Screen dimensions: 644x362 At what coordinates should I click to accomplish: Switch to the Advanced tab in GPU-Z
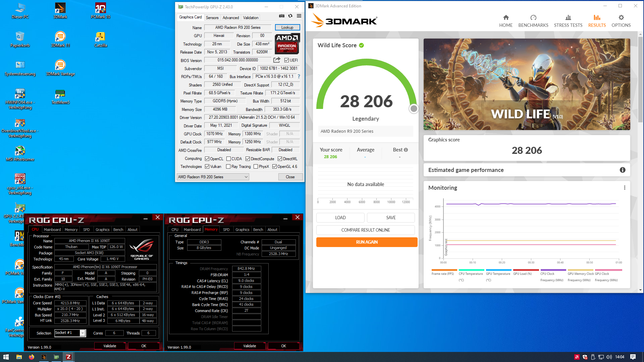tap(231, 18)
